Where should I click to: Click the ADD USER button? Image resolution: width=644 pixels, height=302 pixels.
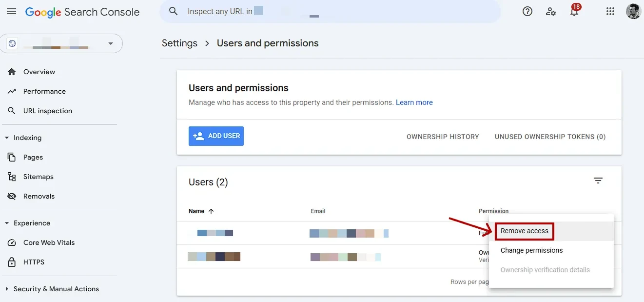pos(216,136)
